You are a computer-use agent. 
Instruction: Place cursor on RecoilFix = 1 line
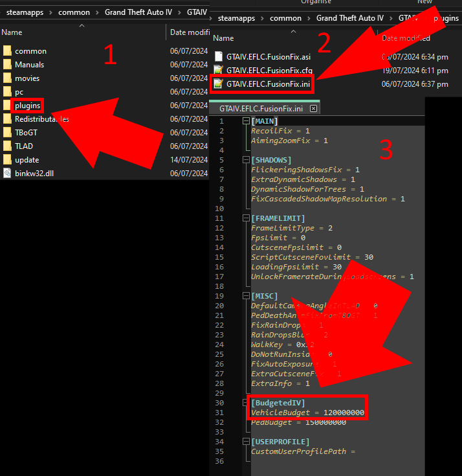click(280, 131)
